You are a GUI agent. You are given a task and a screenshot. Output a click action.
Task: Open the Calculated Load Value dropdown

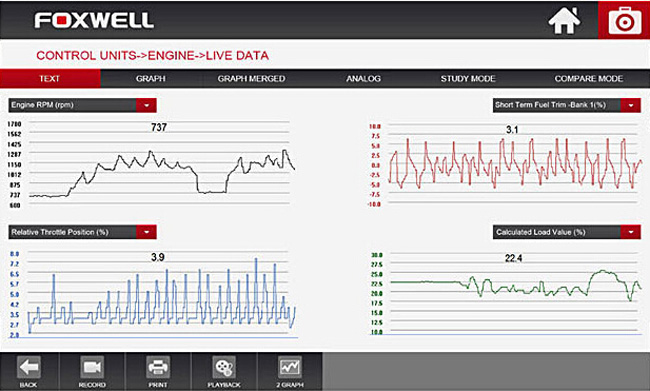(631, 232)
